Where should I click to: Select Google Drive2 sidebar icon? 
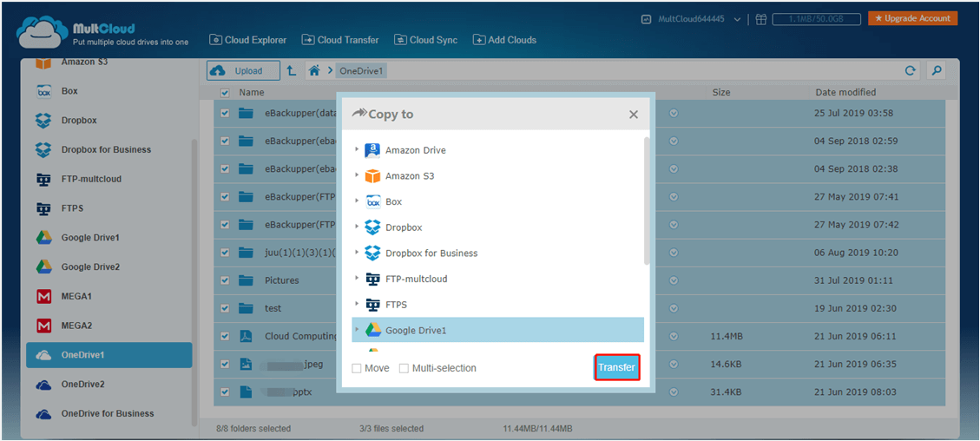[43, 267]
